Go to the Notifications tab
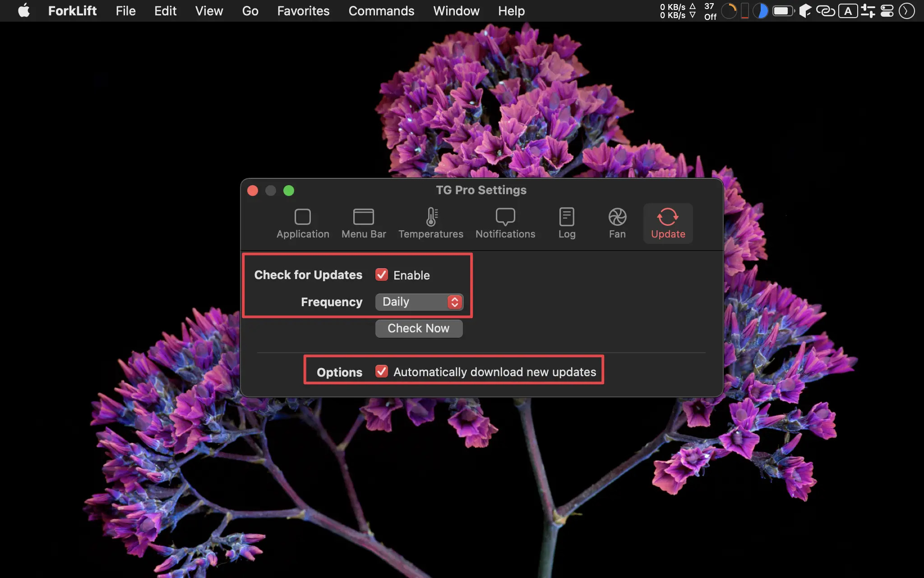 505,224
